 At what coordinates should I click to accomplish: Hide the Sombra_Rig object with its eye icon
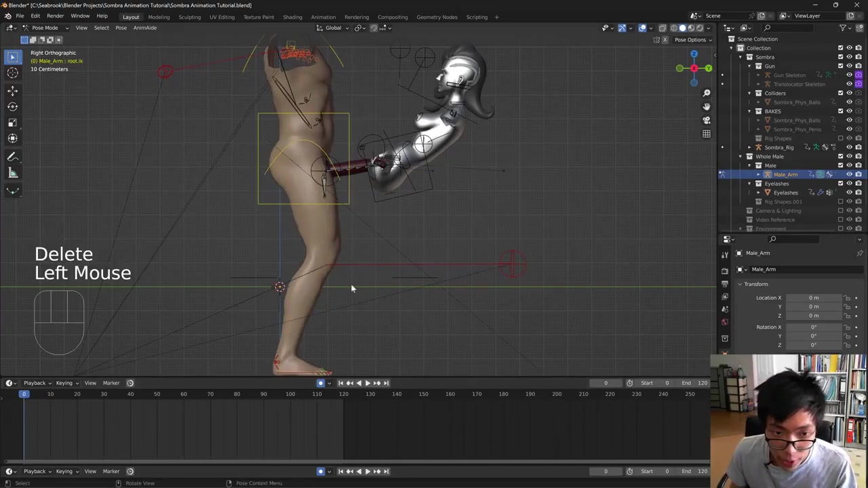tap(849, 147)
